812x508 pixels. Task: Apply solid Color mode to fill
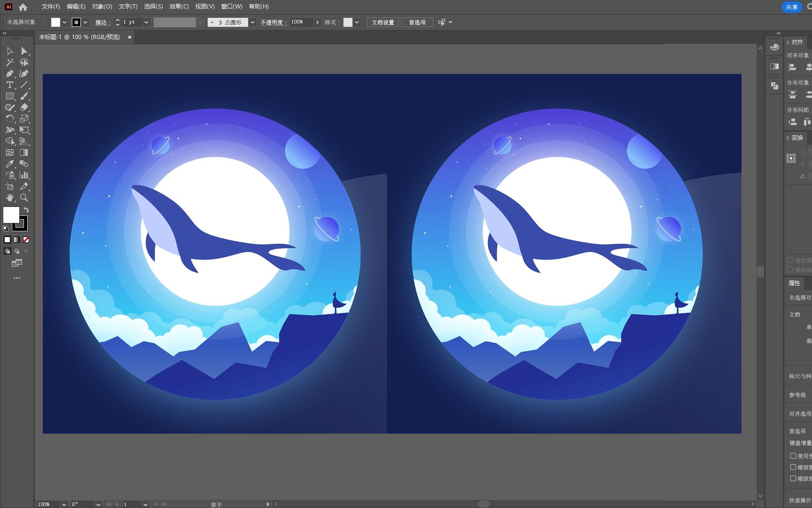tap(8, 240)
